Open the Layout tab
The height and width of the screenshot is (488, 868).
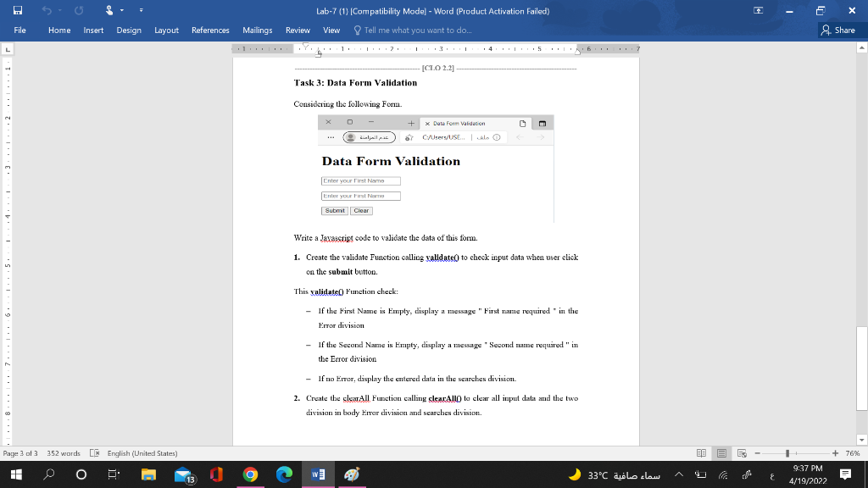click(166, 30)
